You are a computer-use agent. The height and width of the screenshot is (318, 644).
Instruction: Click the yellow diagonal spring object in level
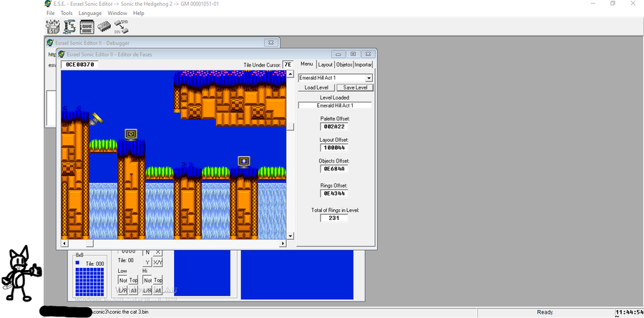tap(96, 119)
